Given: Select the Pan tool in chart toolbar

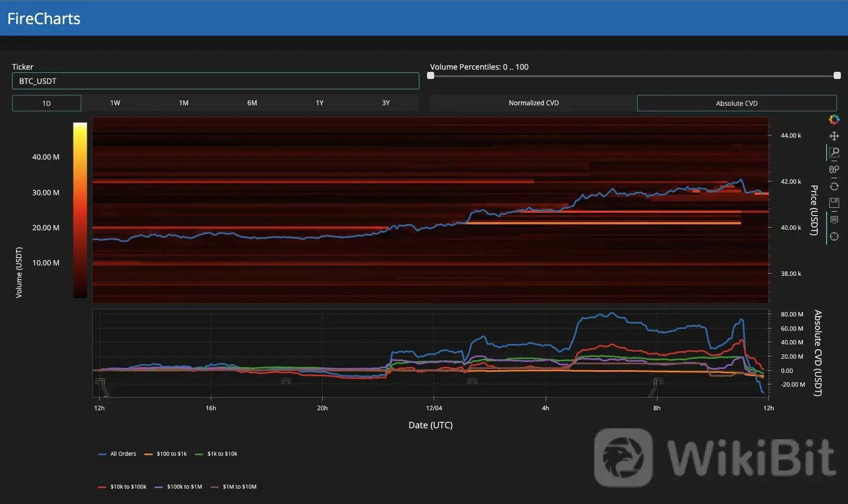Looking at the screenshot, I should (x=834, y=136).
